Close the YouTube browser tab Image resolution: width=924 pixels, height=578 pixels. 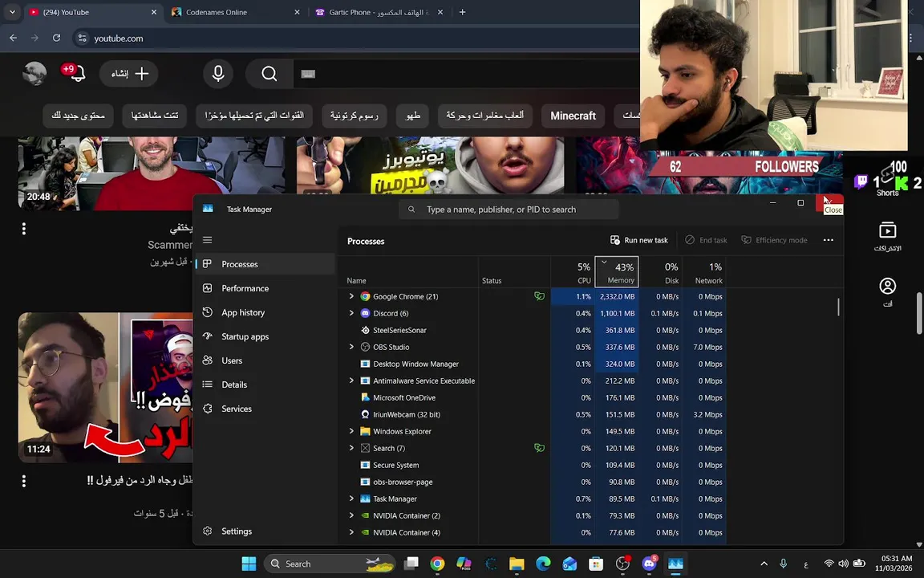pyautogui.click(x=154, y=12)
